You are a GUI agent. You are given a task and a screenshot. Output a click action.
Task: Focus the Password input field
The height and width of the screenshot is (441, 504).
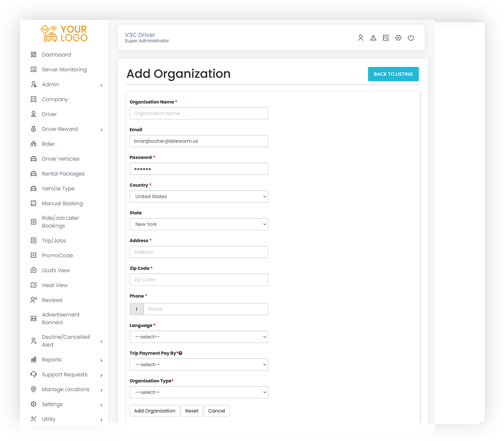(198, 169)
